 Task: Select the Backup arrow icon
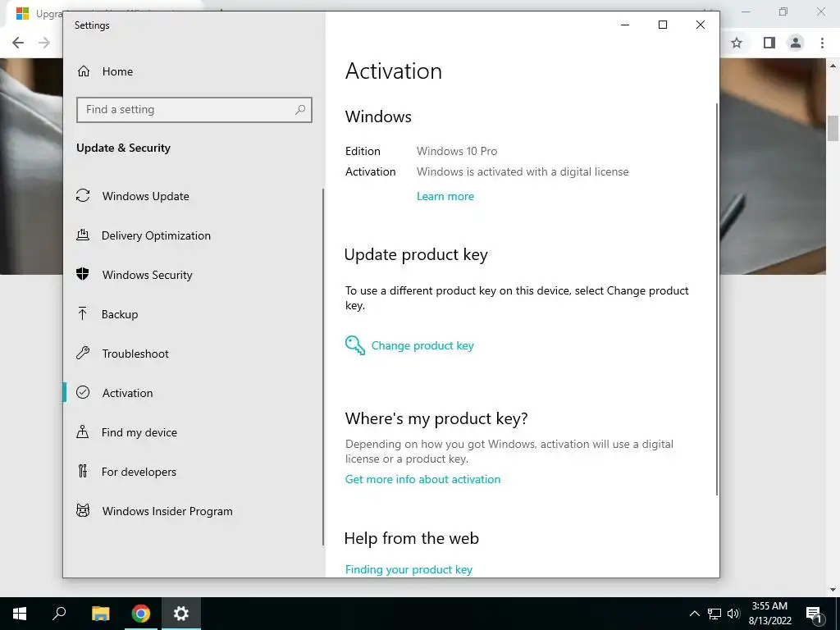point(83,314)
